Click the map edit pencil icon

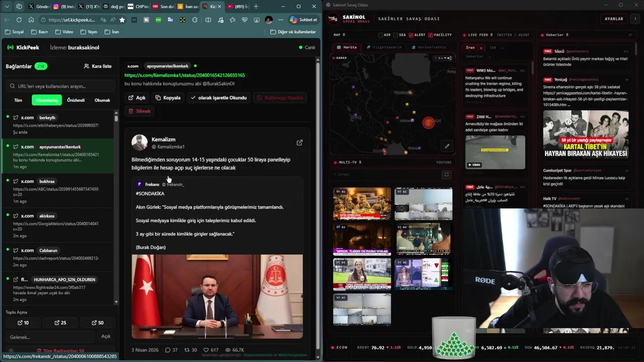coord(447,146)
